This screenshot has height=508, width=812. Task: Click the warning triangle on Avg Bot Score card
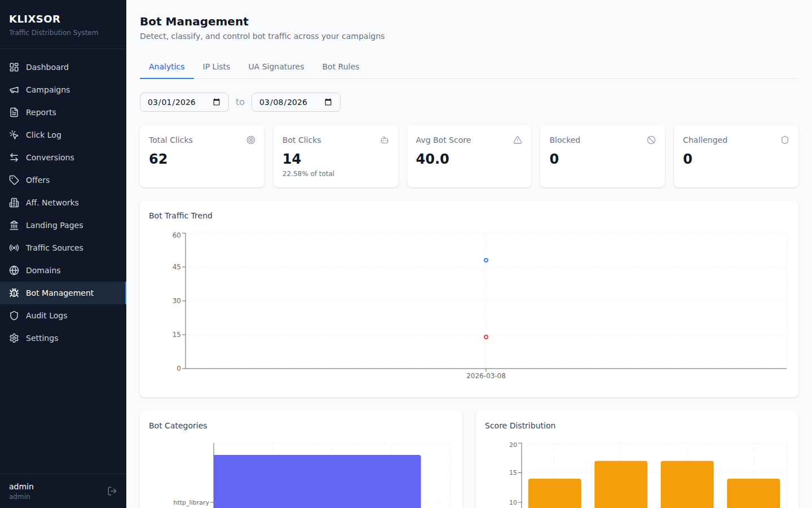(518, 139)
